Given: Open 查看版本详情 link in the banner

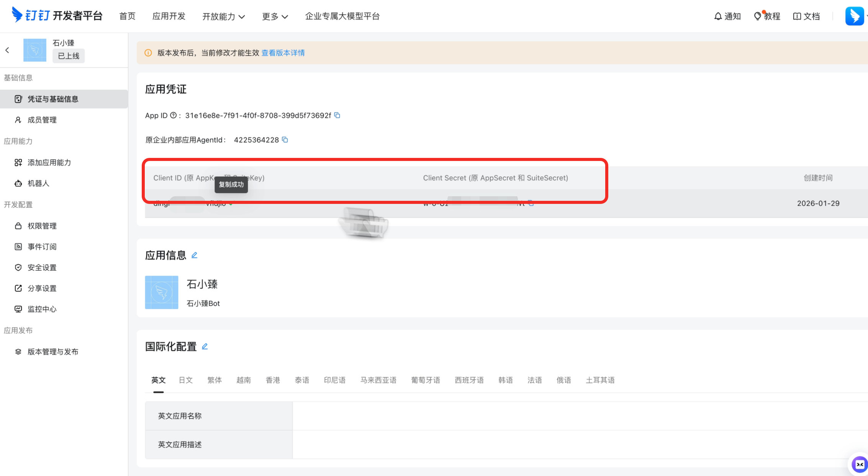Looking at the screenshot, I should point(283,53).
